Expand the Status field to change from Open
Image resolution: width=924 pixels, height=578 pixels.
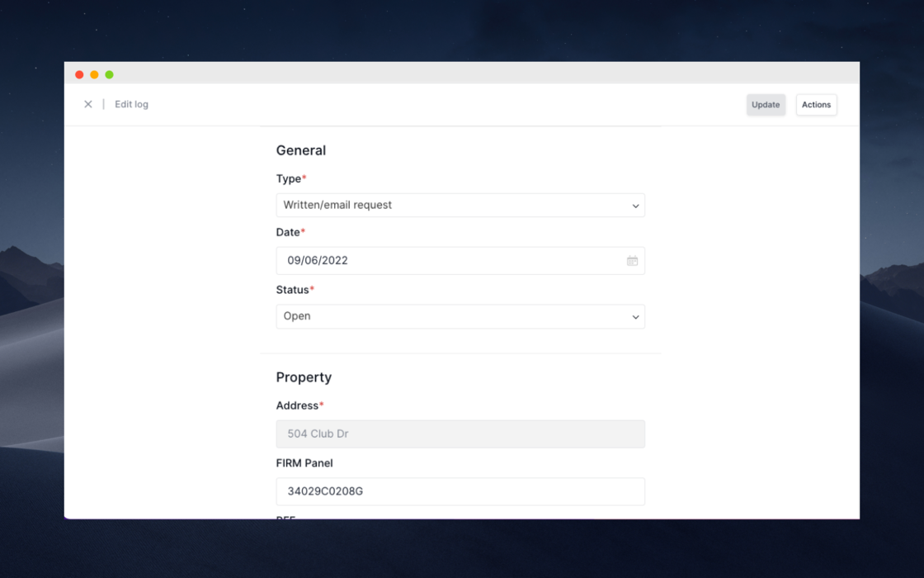pyautogui.click(x=460, y=316)
